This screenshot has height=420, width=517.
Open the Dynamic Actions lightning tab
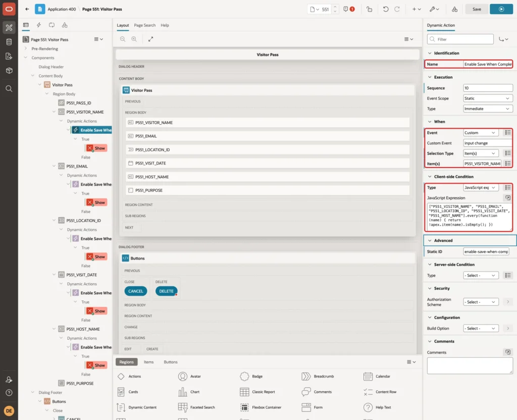39,25
